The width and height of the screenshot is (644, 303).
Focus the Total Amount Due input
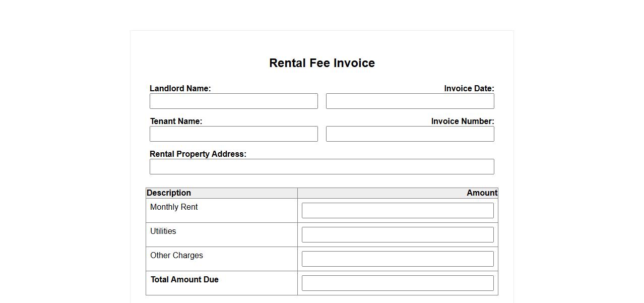click(398, 283)
